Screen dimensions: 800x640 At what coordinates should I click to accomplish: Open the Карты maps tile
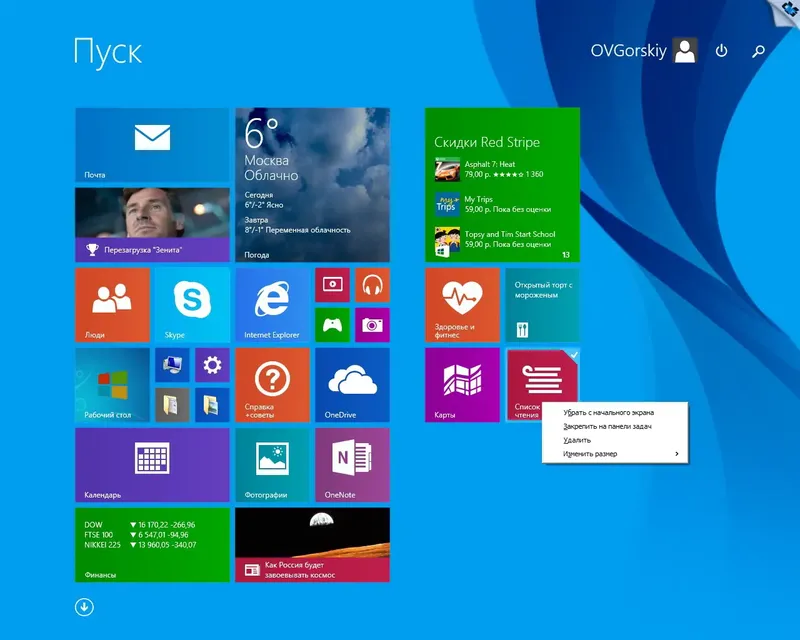pyautogui.click(x=463, y=385)
